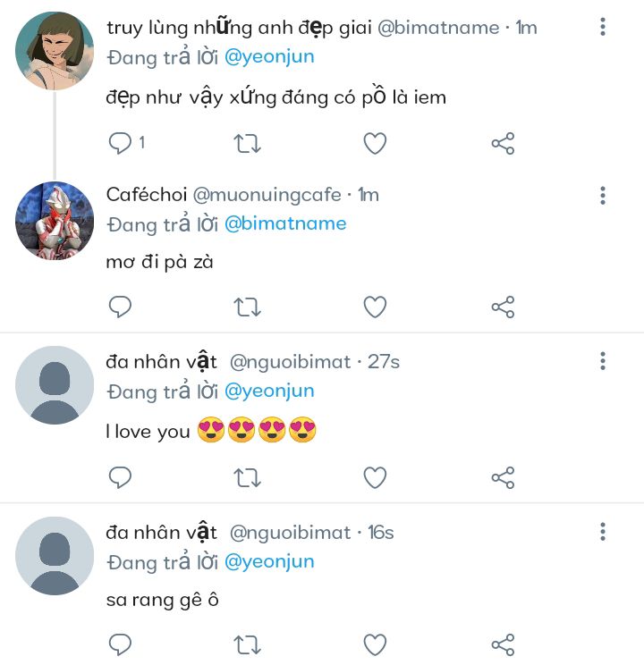Share the 'sa rang gê ô' tweet
This screenshot has height=665, width=644.
point(503,644)
